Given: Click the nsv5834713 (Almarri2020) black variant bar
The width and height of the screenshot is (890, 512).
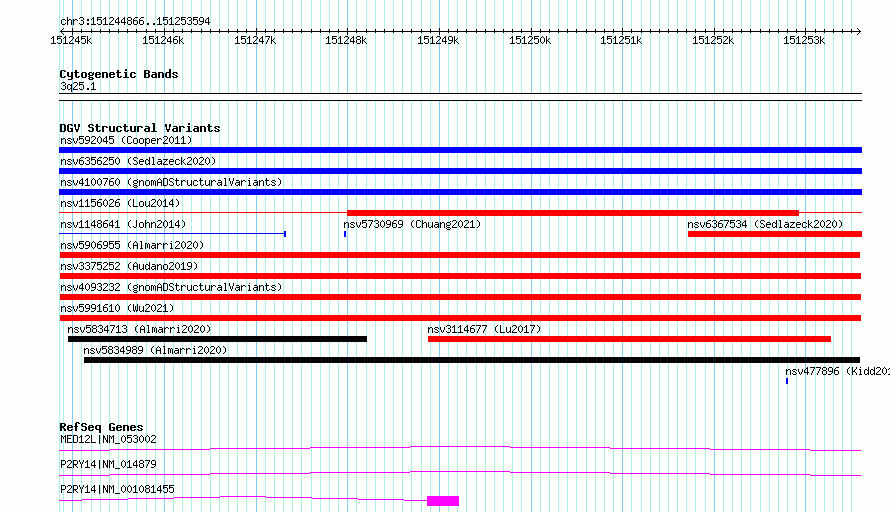Looking at the screenshot, I should 217,339.
